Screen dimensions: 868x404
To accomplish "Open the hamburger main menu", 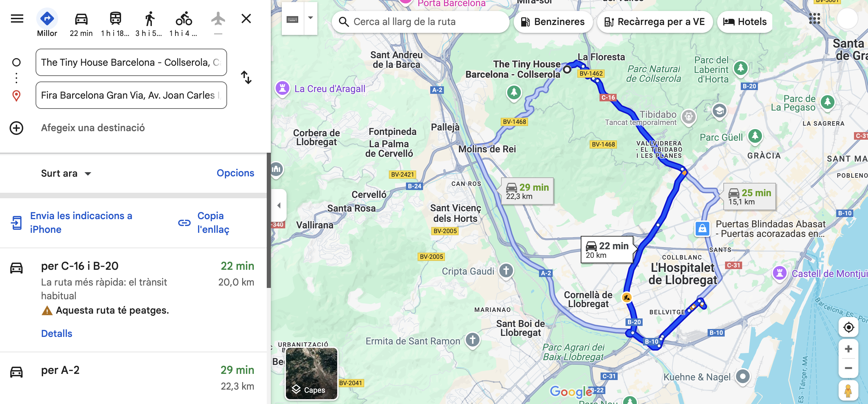I will (17, 18).
